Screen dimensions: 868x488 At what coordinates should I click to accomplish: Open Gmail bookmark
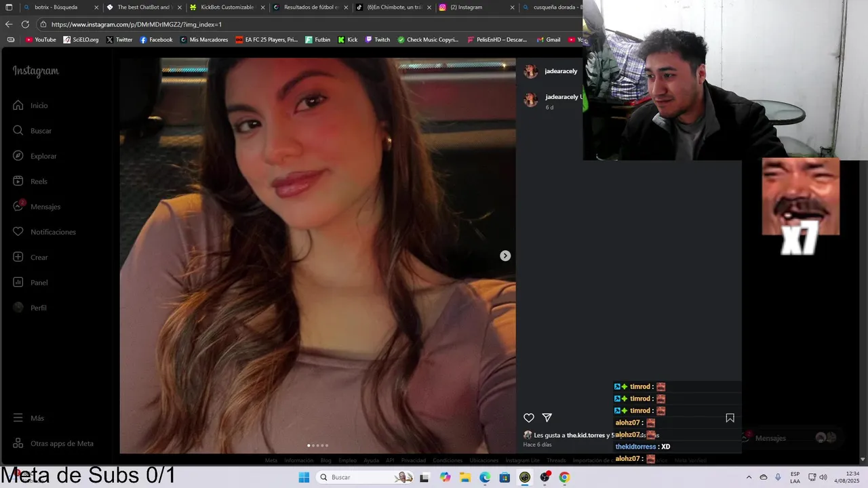548,40
